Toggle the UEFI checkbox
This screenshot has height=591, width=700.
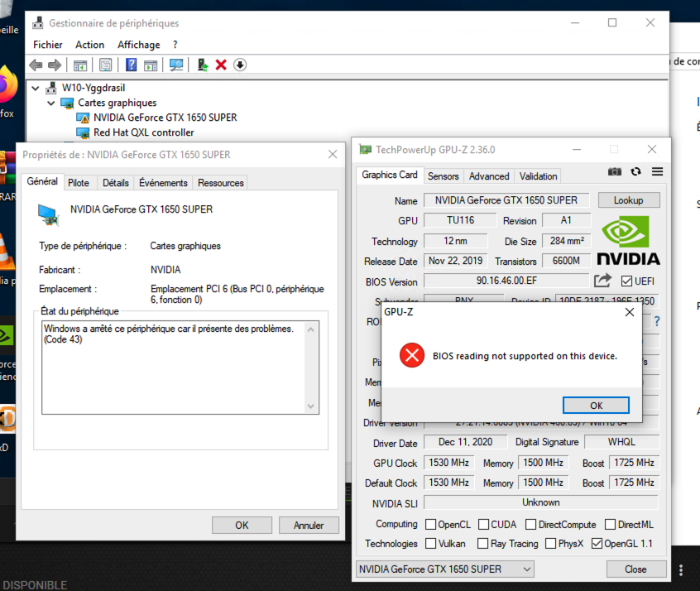(x=626, y=281)
